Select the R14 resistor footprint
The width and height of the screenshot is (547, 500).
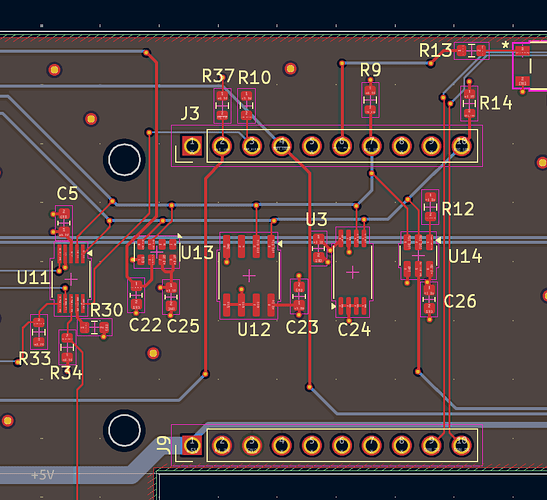point(469,104)
